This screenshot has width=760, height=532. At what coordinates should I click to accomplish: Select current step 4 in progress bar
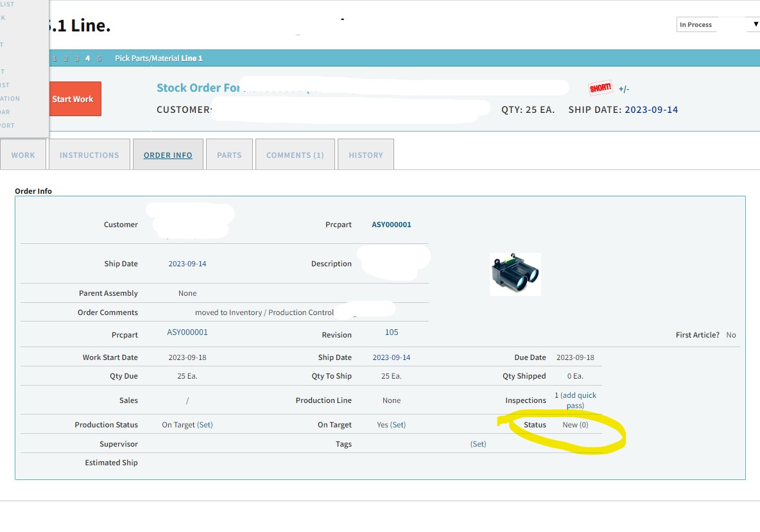[88, 58]
